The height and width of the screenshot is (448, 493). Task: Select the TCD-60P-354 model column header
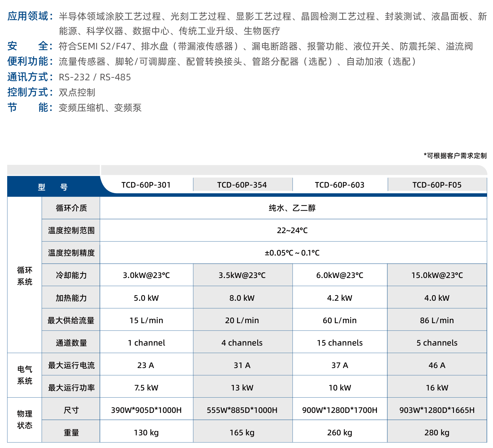point(242,185)
